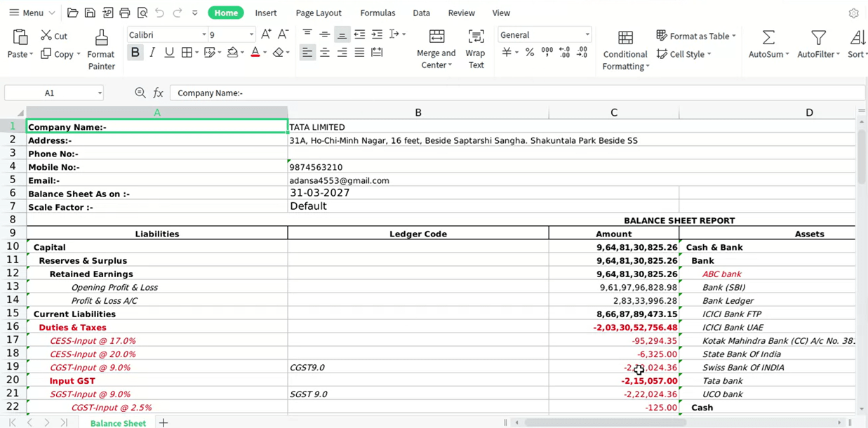
Task: Toggle Align Left
Action: click(x=307, y=52)
